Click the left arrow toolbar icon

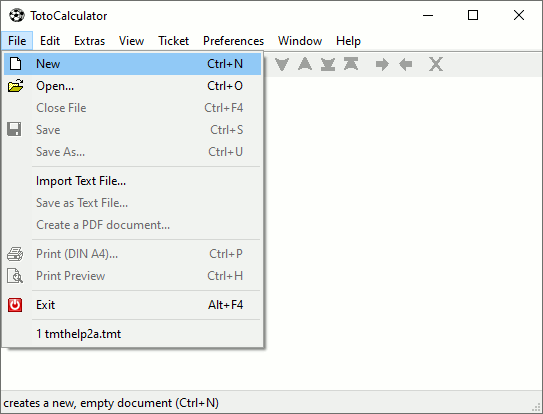coord(406,64)
